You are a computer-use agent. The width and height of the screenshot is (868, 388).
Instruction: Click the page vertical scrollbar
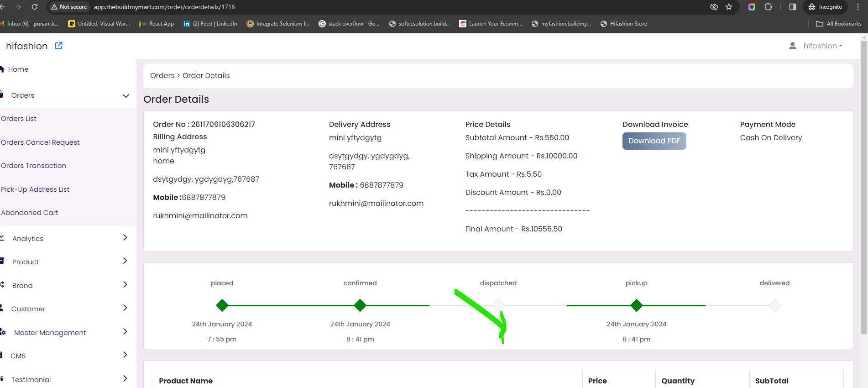coord(864,187)
